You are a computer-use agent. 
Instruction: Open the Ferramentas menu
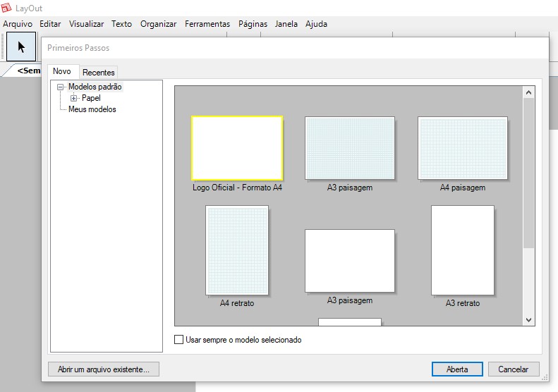pos(207,24)
